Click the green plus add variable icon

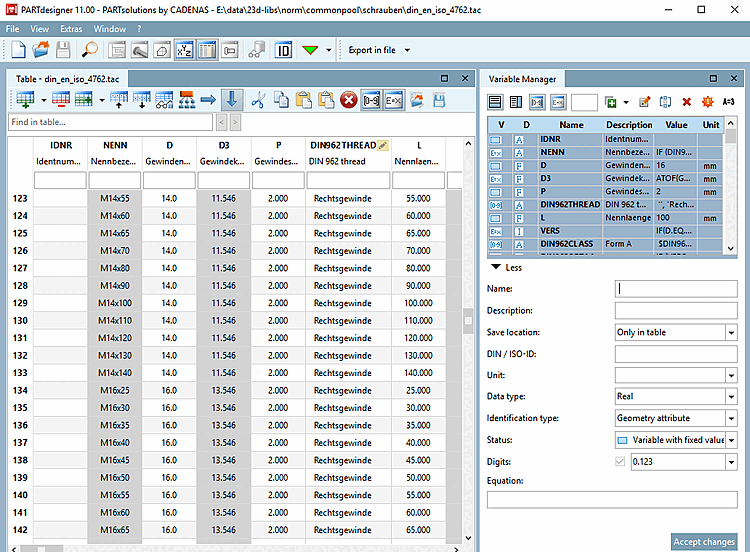pyautogui.click(x=611, y=102)
